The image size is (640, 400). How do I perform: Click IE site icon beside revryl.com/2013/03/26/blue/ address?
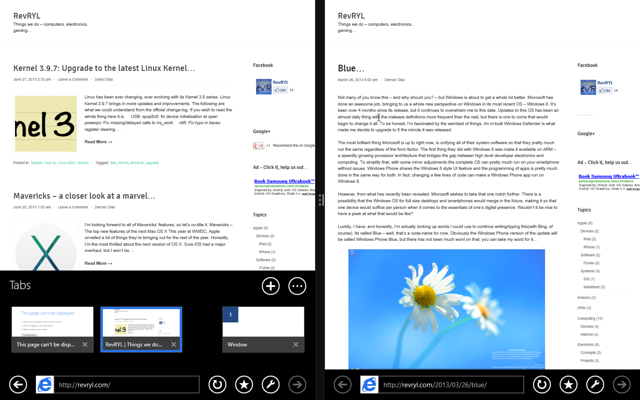click(369, 384)
